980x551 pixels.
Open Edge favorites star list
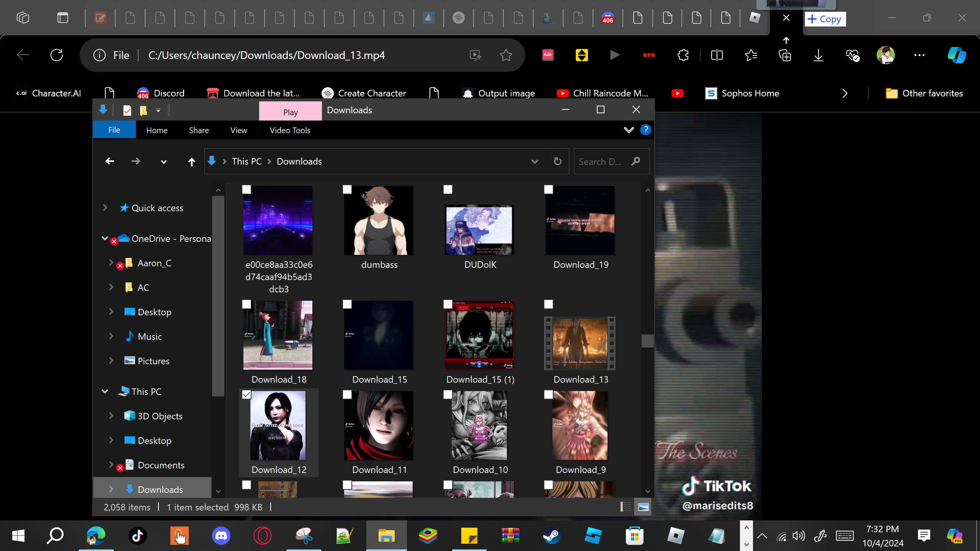click(751, 55)
